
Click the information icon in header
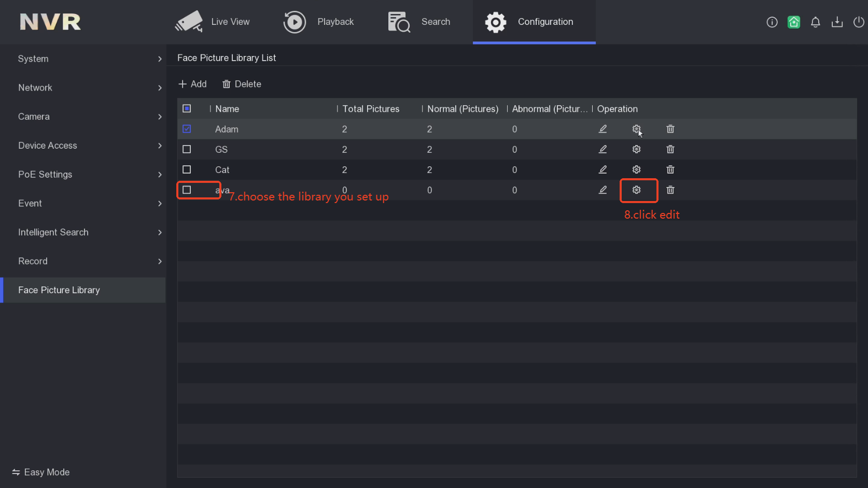coord(772,22)
